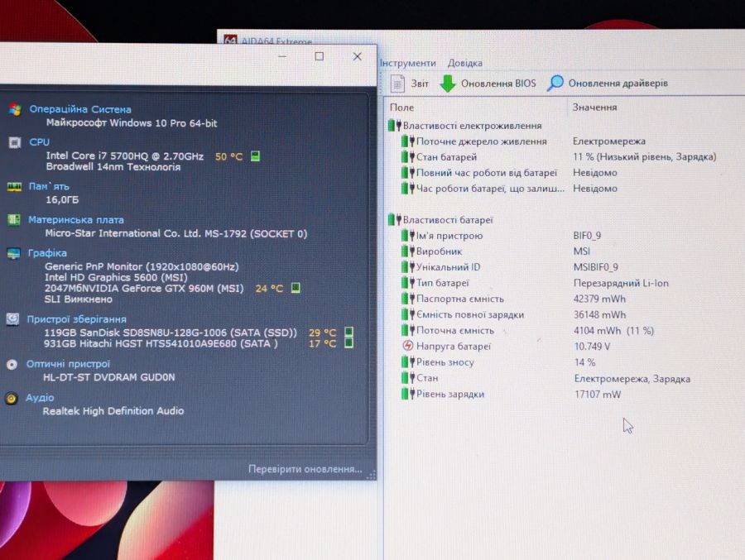
Task: Open Оновлення BIOS in the toolbar
Action: [x=498, y=83]
